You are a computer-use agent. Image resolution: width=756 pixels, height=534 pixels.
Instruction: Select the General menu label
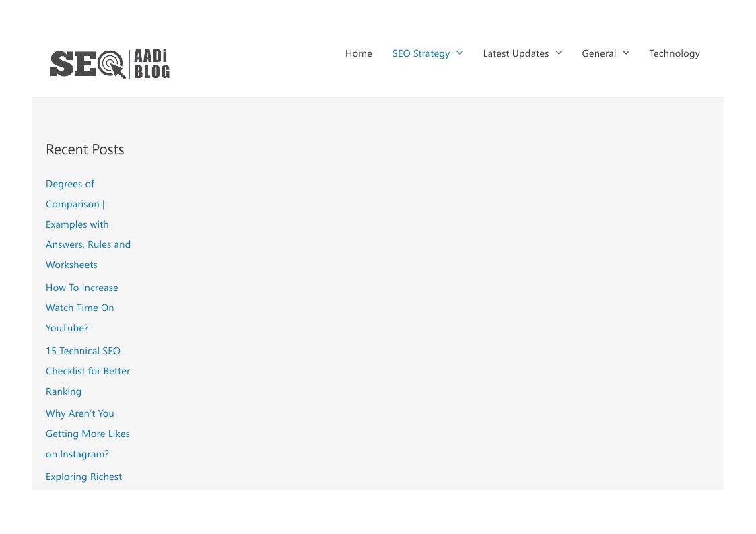click(598, 53)
